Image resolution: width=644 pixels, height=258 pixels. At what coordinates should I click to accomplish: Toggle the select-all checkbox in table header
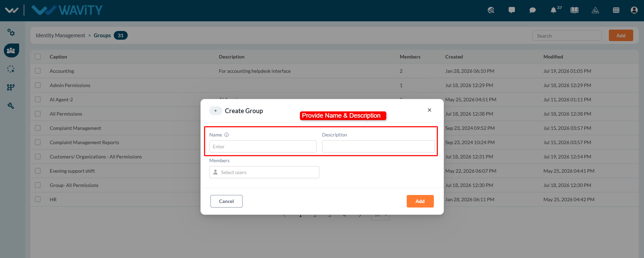(38, 57)
